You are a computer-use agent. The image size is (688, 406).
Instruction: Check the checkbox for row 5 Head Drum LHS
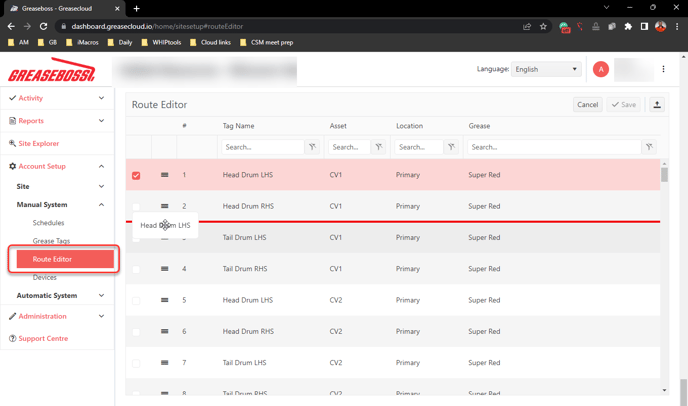pos(136,300)
